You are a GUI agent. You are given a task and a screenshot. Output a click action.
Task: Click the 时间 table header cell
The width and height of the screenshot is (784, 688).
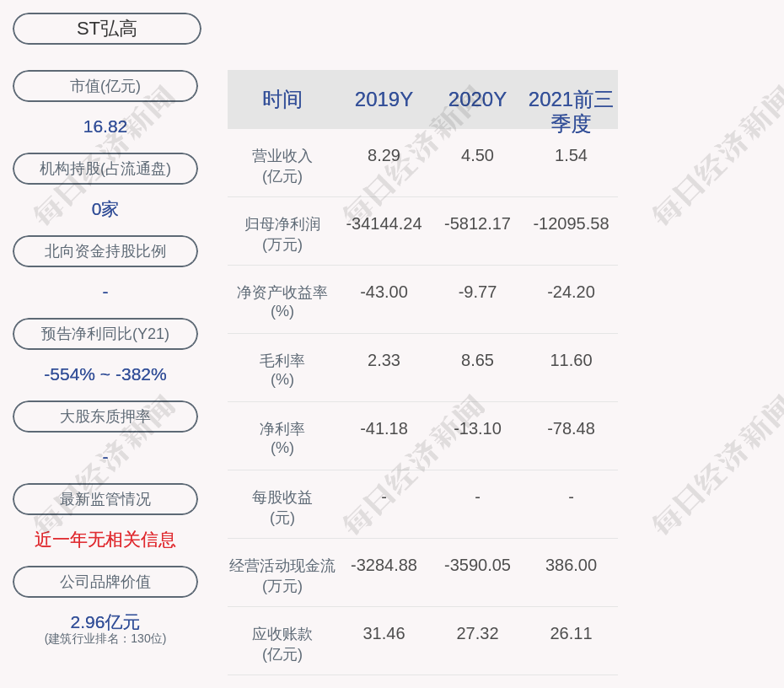[282, 99]
